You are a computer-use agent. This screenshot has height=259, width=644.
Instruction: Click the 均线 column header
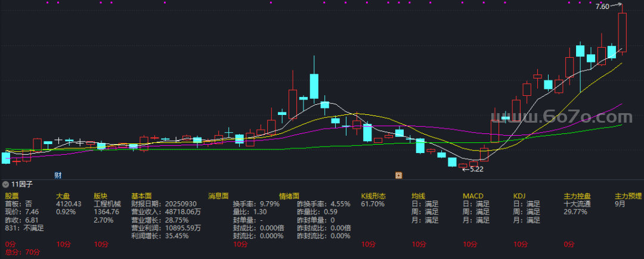pos(418,195)
